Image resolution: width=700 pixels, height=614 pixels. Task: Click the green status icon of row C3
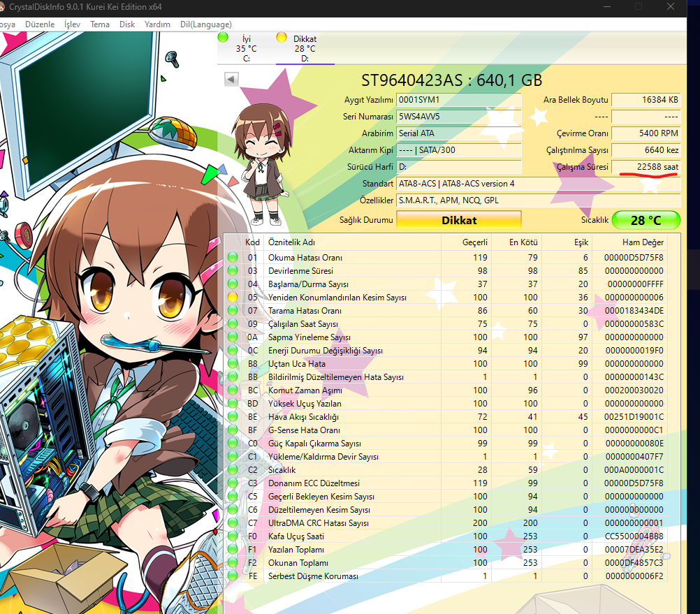point(233,483)
